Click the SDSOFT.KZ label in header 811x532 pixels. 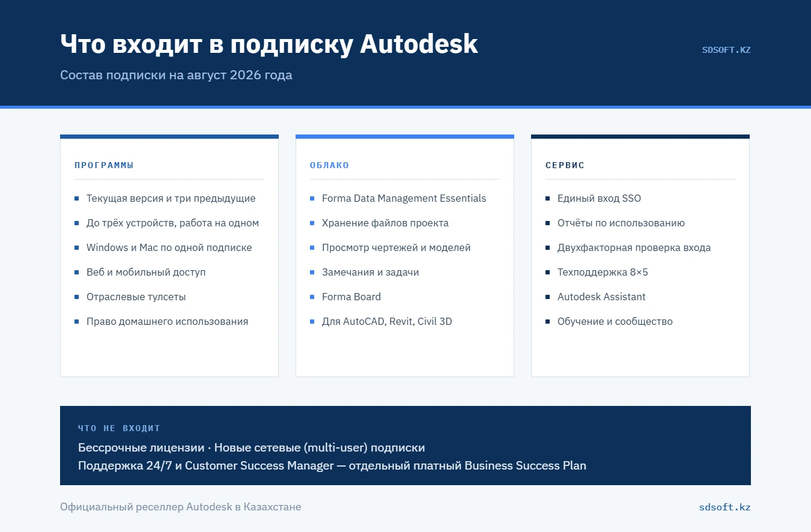click(x=726, y=50)
